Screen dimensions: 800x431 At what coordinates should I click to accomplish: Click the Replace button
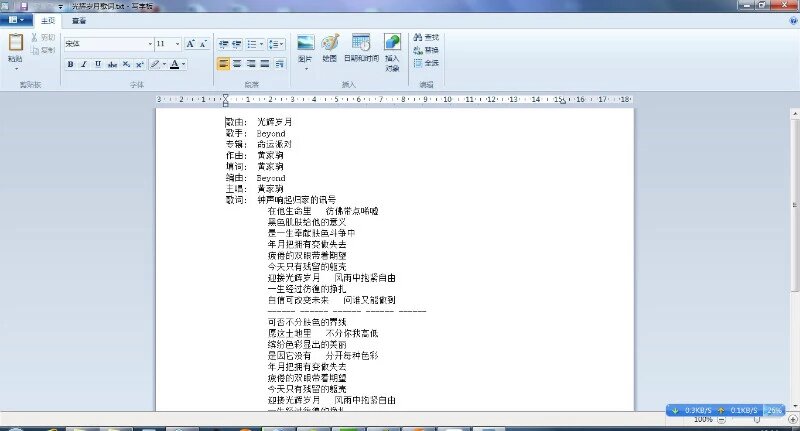(x=426, y=50)
